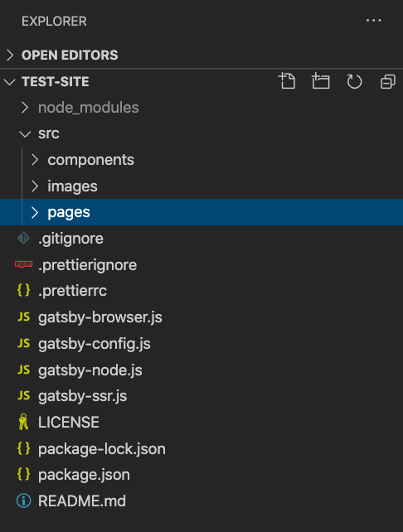Collapse the TEST-SITE section chevron
Viewport: 403px width, 532px height.
tap(9, 82)
